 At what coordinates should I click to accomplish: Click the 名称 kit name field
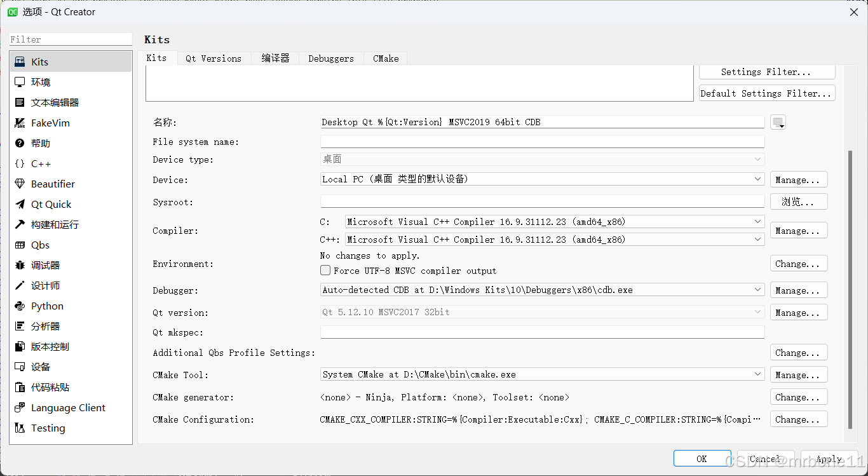click(542, 122)
